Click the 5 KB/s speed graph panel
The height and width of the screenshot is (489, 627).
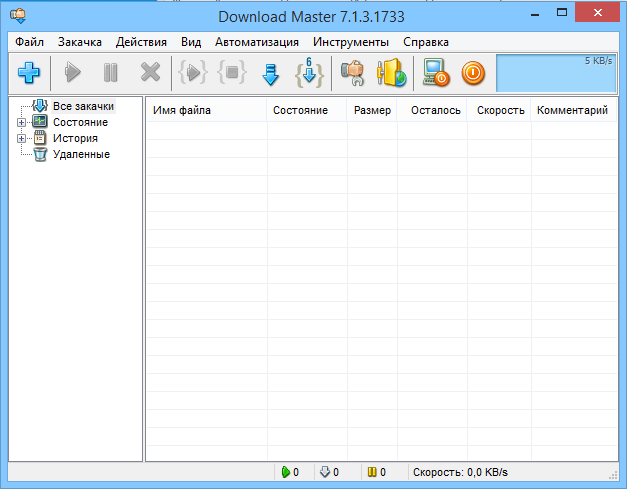[556, 73]
